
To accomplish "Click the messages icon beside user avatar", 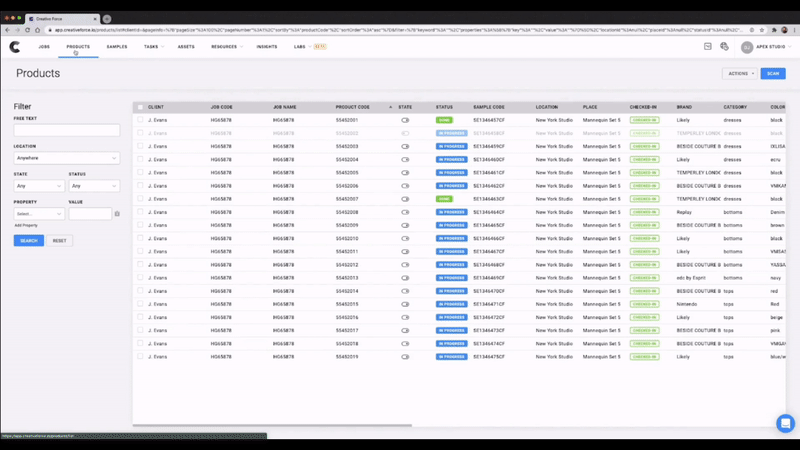I will 724,46.
